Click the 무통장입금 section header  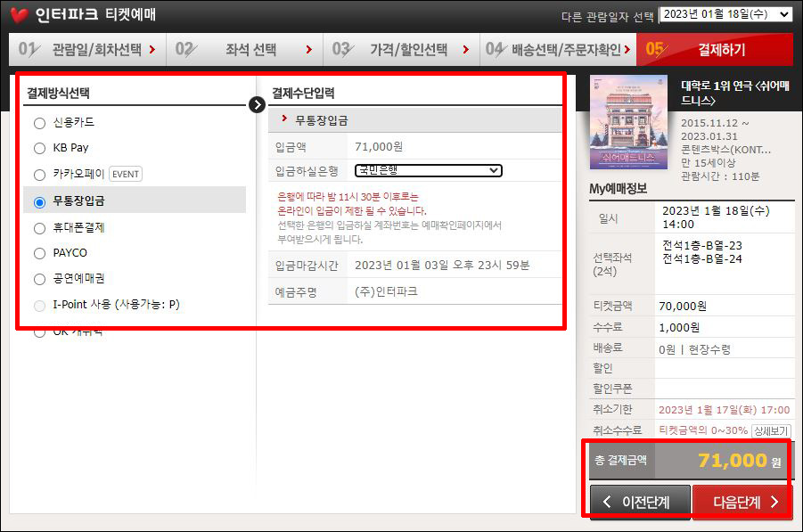(414, 120)
